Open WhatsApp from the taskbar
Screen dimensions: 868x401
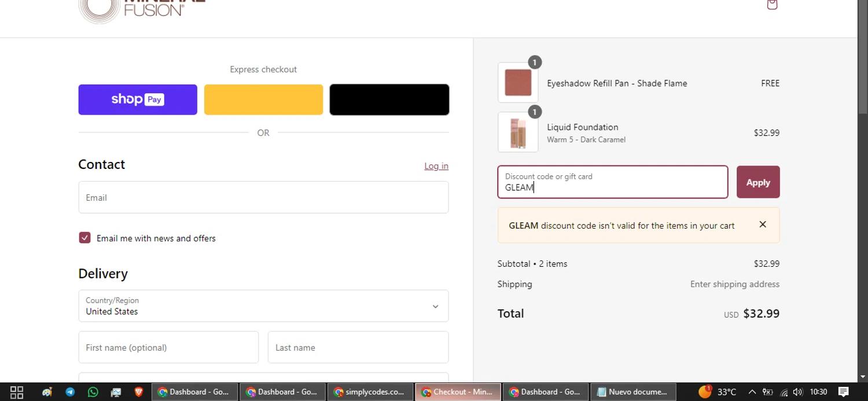93,392
